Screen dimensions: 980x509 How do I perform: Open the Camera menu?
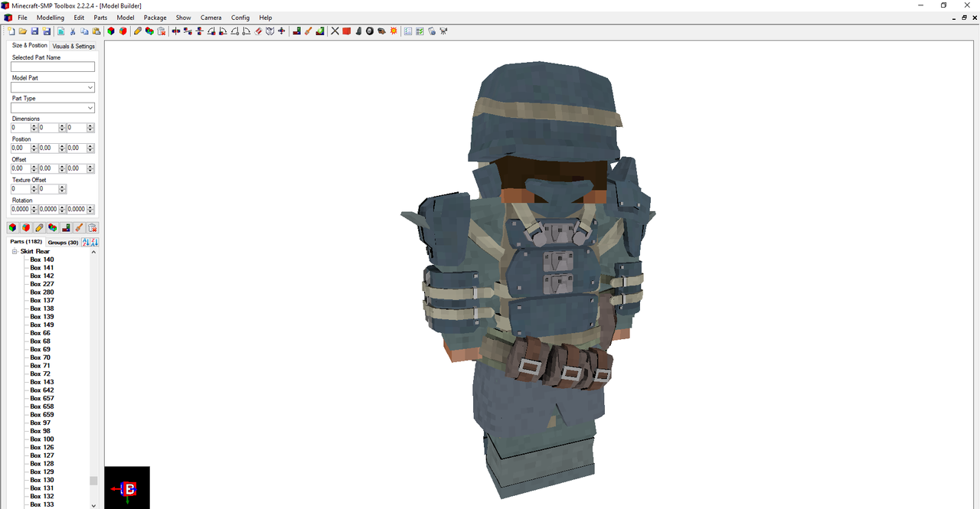click(x=211, y=18)
